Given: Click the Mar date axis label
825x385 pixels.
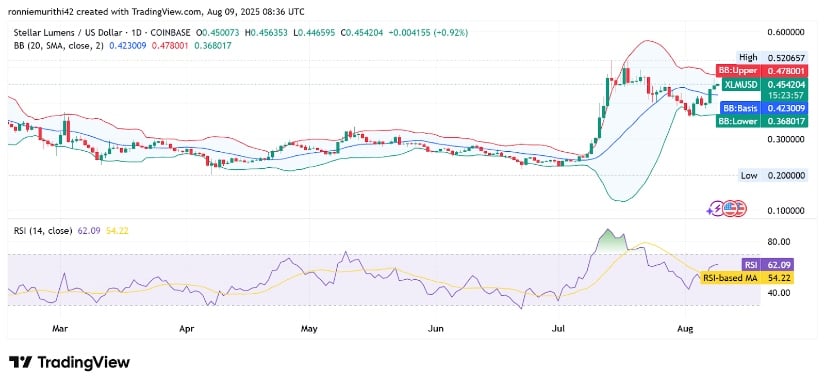Looking at the screenshot, I should click(x=61, y=329).
